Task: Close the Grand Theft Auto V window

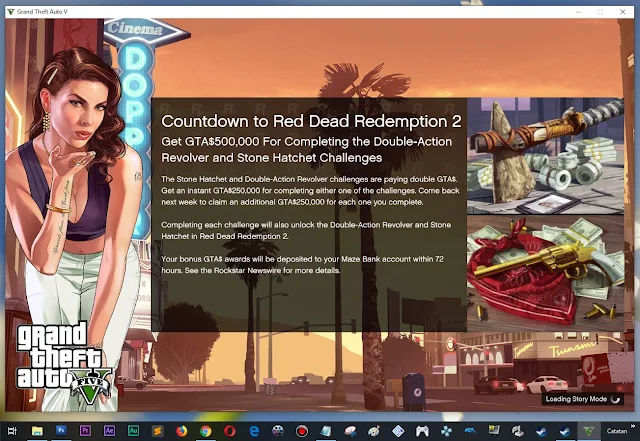Action: 622,12
